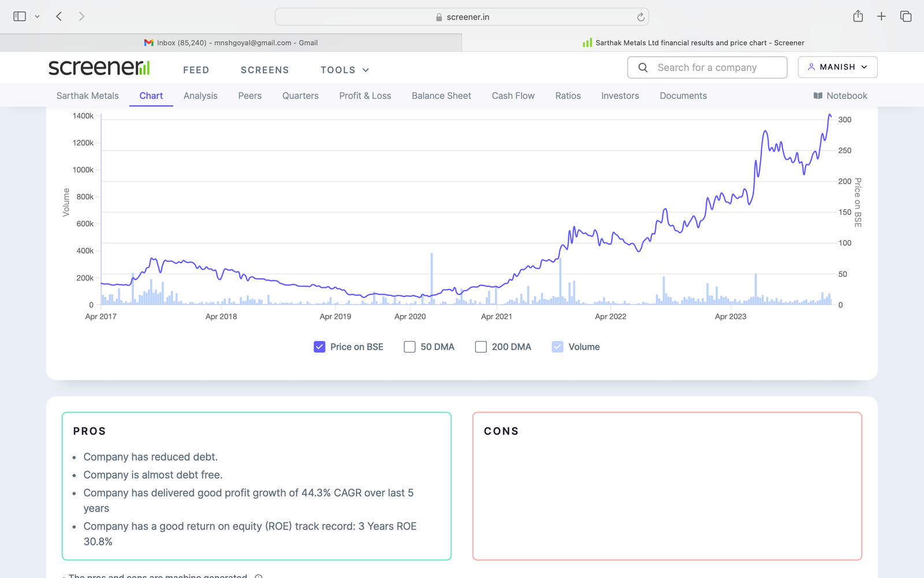The image size is (924, 578).
Task: Switch to the Gmail Inbox browser tab
Action: [x=231, y=43]
